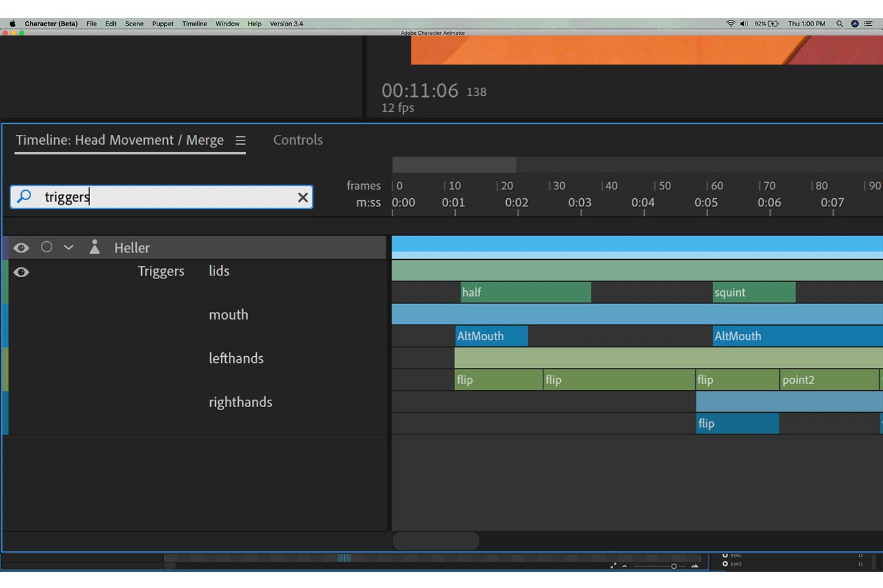Click the Wi-Fi status icon
The image size is (883, 588).
pos(731,24)
